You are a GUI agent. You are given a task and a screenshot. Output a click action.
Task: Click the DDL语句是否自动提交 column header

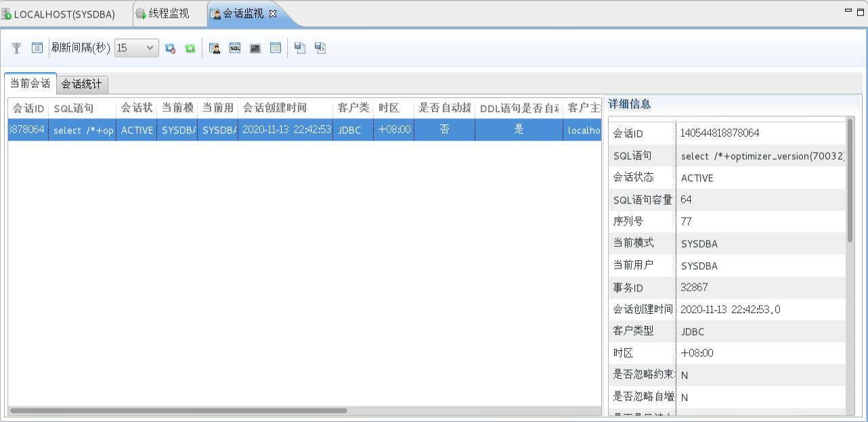coord(519,108)
